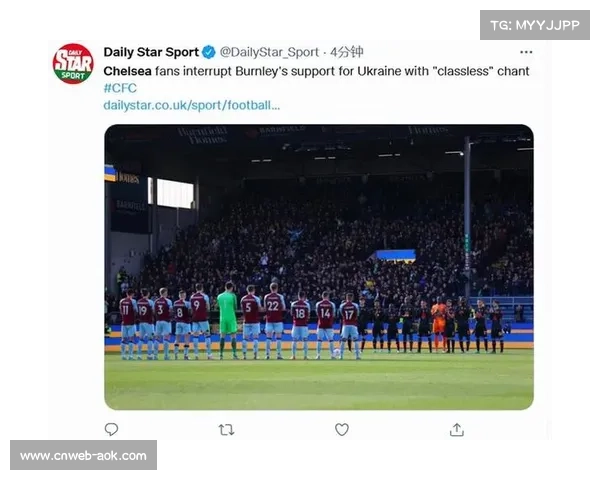The image size is (600, 480).
Task: Click the TG: MYYJJPP label
Action: point(535,24)
